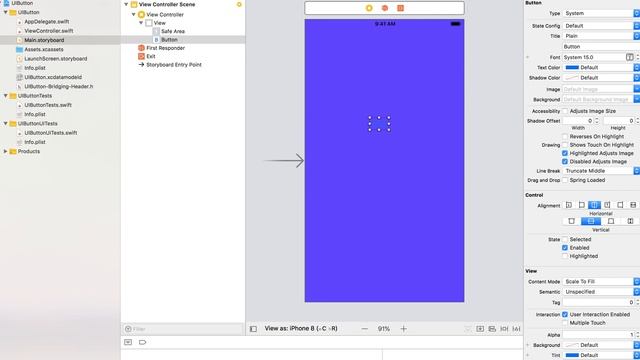Collapse the View outline item

click(x=141, y=23)
